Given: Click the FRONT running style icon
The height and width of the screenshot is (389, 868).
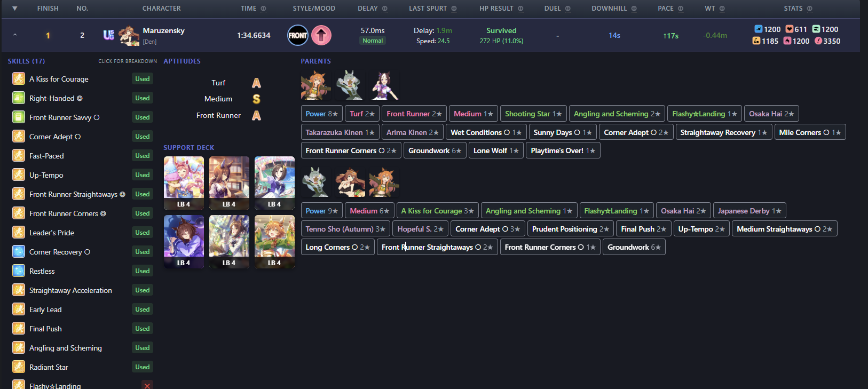Looking at the screenshot, I should [298, 35].
